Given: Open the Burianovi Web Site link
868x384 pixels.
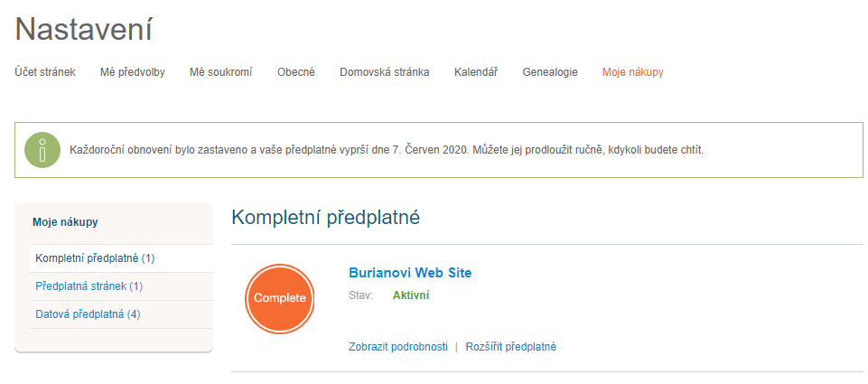Looking at the screenshot, I should tap(410, 273).
